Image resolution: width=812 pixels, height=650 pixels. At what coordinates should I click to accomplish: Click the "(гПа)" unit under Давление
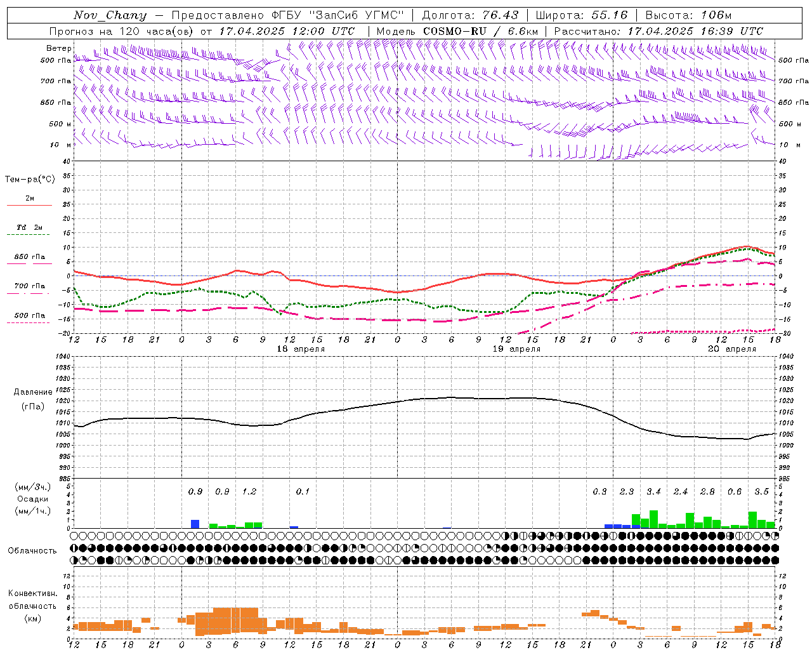[33, 407]
